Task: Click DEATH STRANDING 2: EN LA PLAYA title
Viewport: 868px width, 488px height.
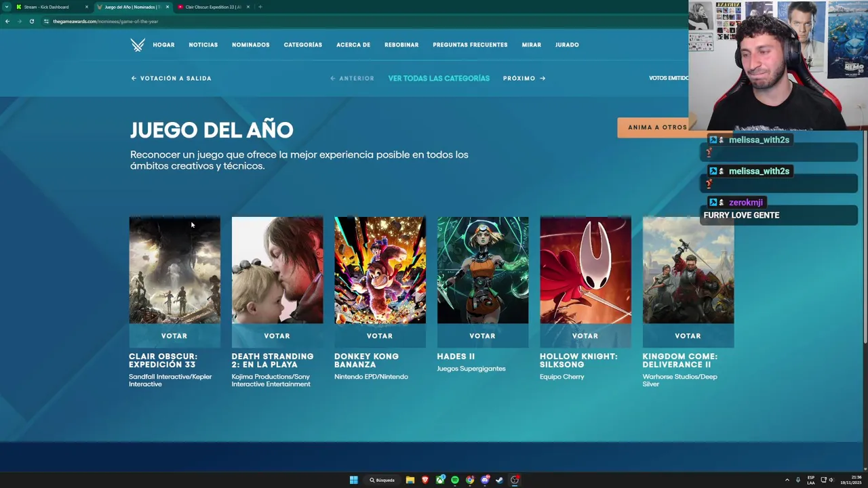Action: tap(273, 360)
